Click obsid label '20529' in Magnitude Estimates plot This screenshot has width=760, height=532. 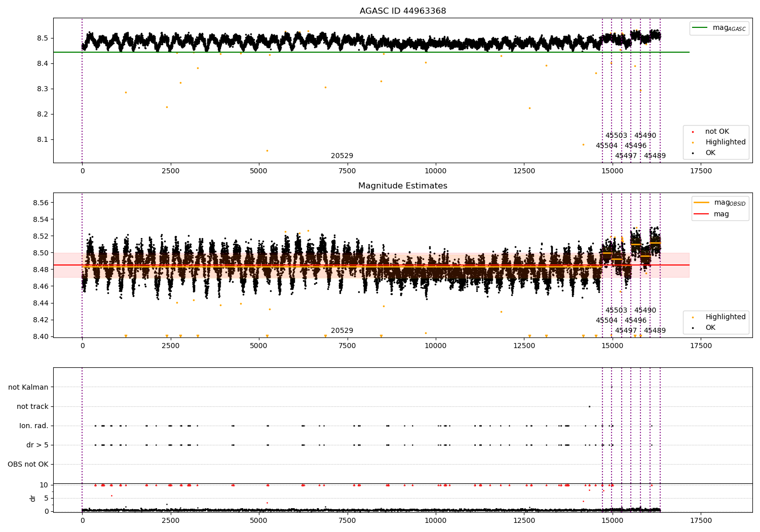pyautogui.click(x=342, y=330)
